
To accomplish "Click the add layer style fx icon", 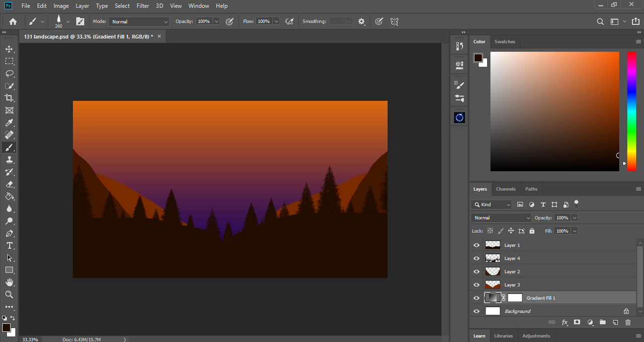I will [565, 322].
